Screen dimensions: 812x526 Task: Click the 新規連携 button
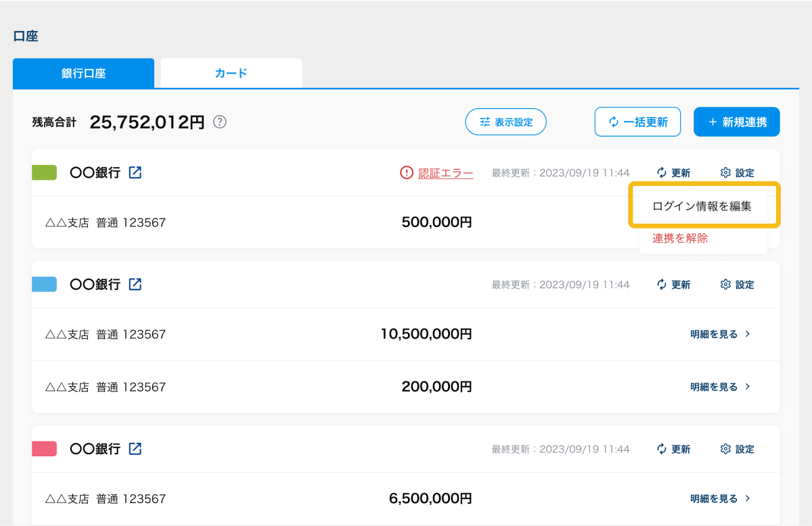pos(736,122)
